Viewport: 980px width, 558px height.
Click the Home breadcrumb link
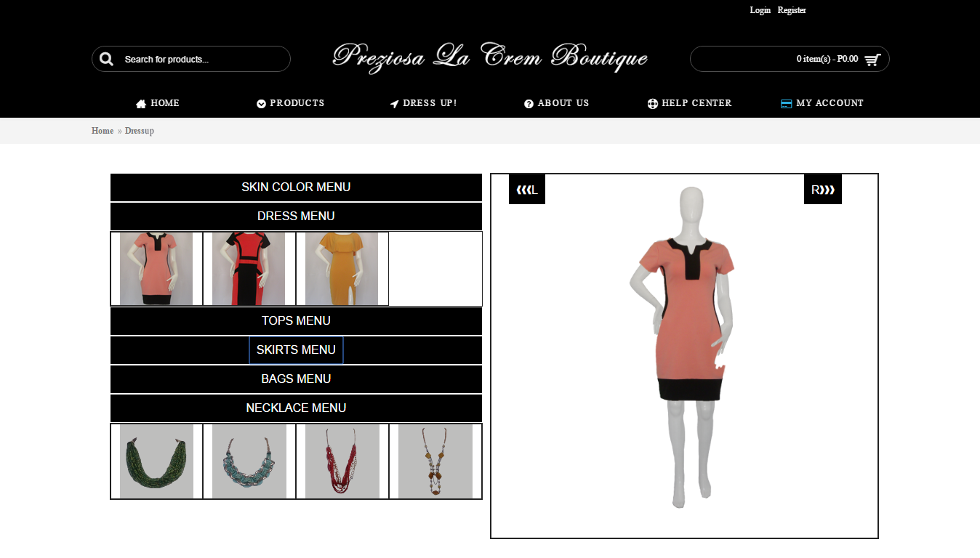coord(103,131)
